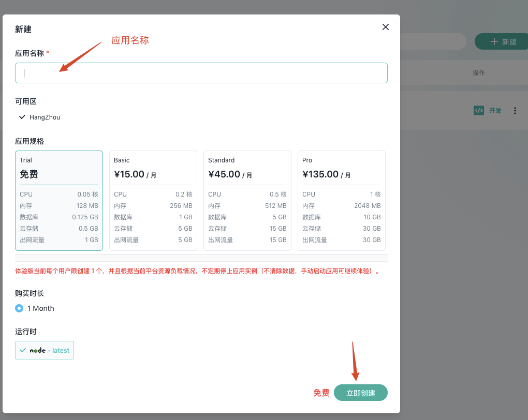
Task: Pick the Standard ¥45.00 plan card
Action: [247, 201]
